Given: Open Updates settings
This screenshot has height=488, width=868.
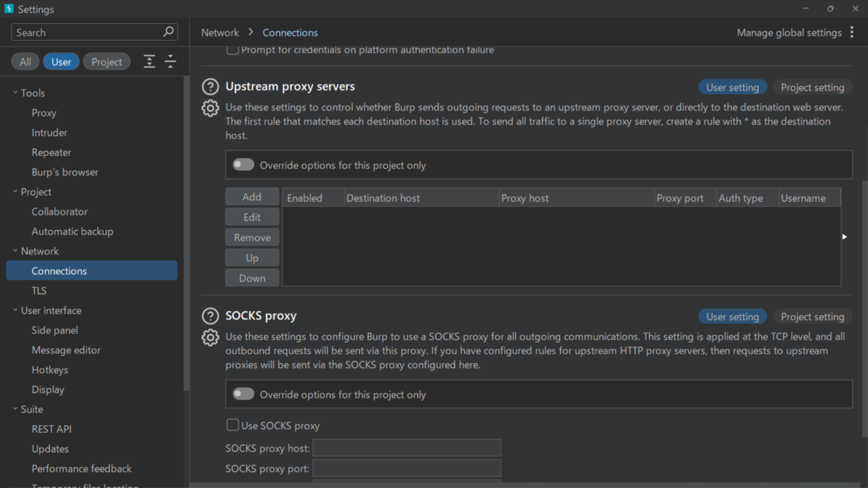Looking at the screenshot, I should click(50, 449).
